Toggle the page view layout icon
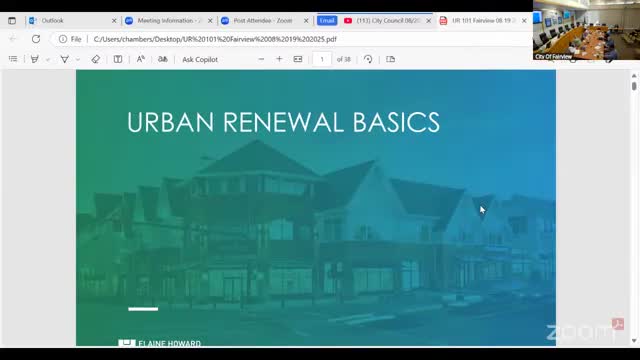 [x=391, y=59]
